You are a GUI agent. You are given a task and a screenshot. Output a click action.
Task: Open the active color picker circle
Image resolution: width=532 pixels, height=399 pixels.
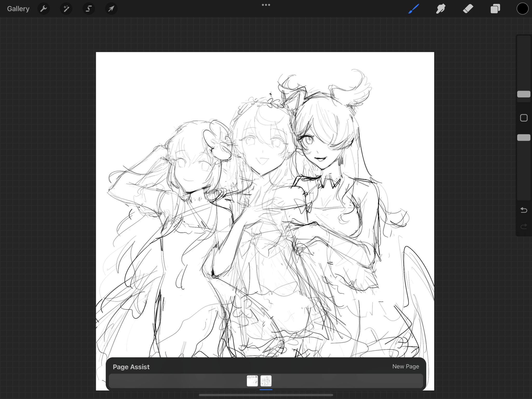click(x=522, y=9)
